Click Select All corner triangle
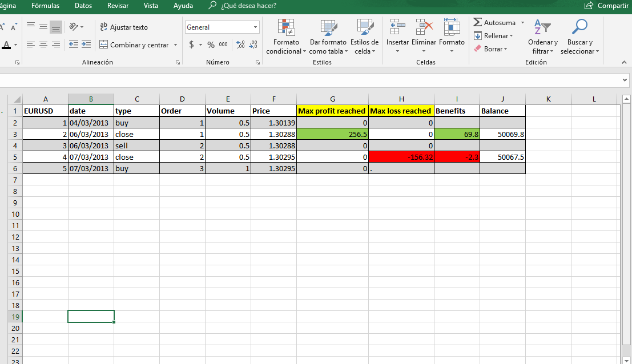This screenshot has height=364, width=632. (16, 99)
